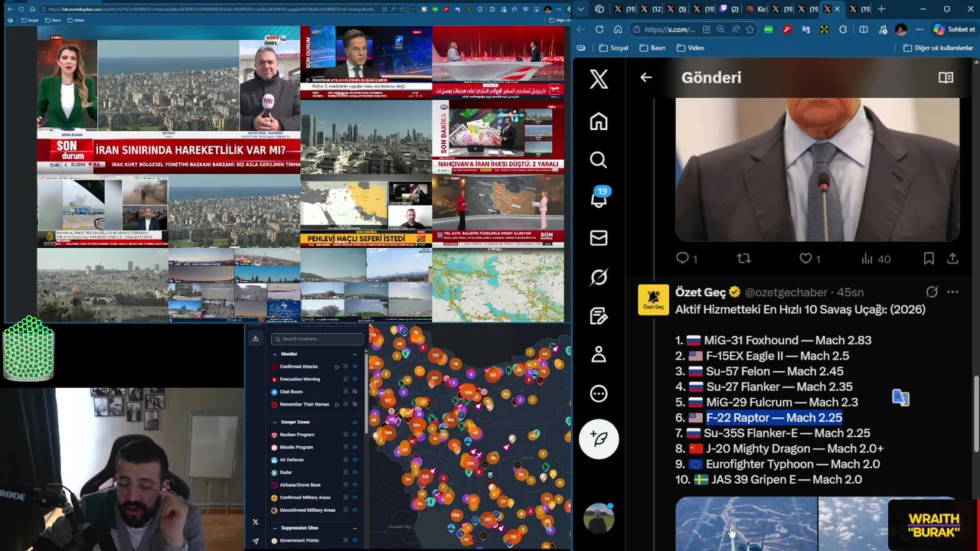
Task: Collapse the Danger Zones section
Action: [275, 422]
